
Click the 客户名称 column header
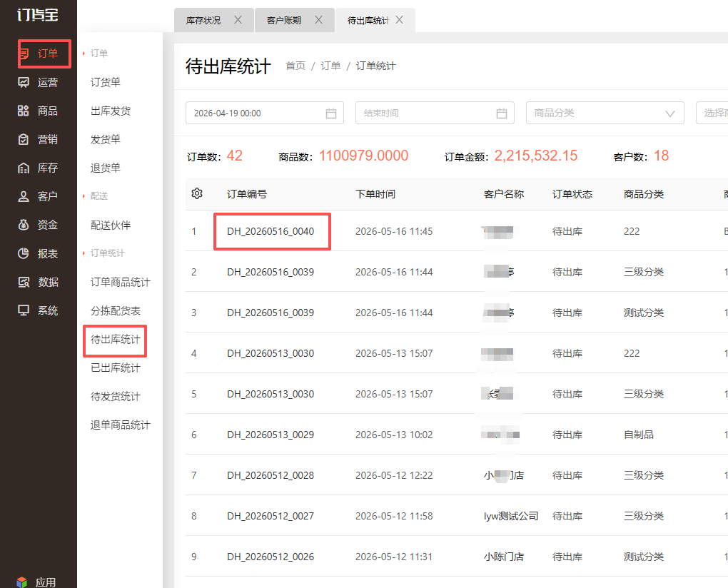click(504, 194)
